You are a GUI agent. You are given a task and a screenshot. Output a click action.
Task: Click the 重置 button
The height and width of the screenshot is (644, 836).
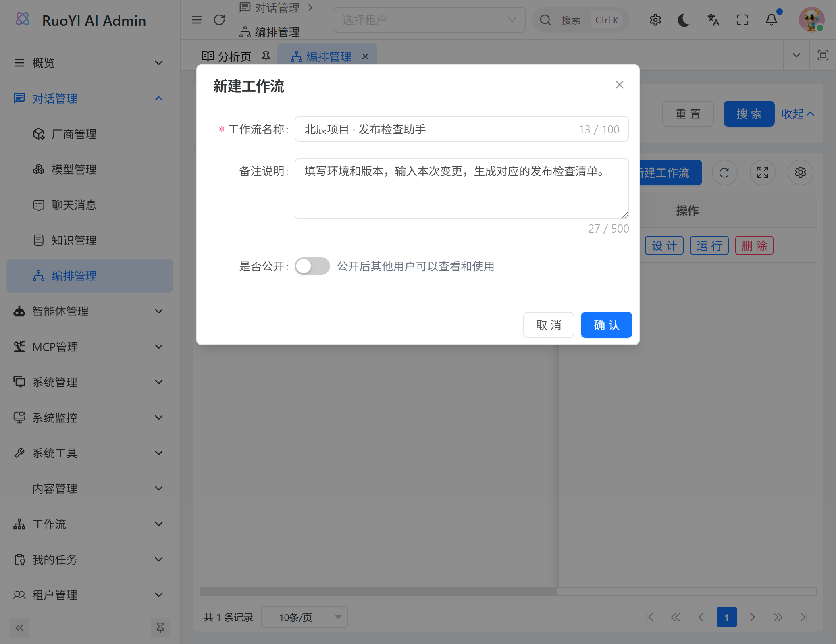688,114
